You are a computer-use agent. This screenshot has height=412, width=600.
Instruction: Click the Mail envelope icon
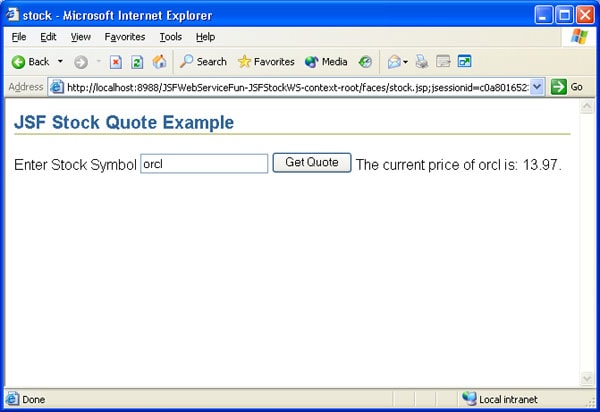pos(394,62)
